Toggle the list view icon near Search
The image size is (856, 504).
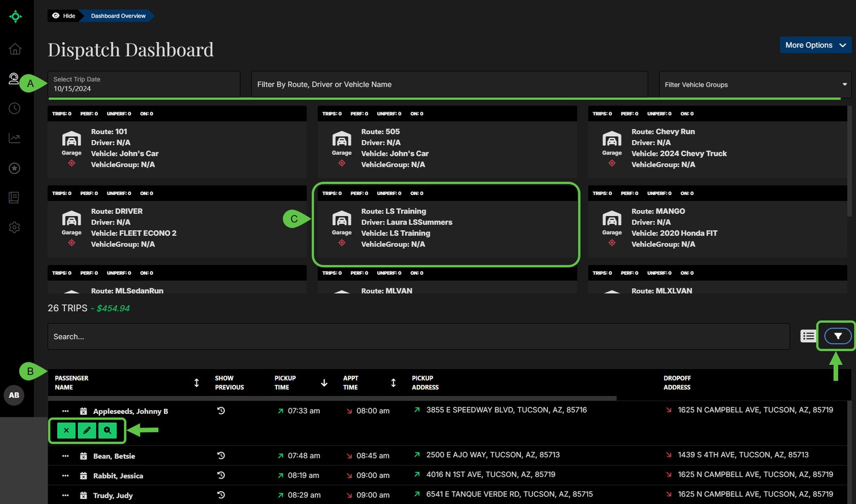pos(808,336)
